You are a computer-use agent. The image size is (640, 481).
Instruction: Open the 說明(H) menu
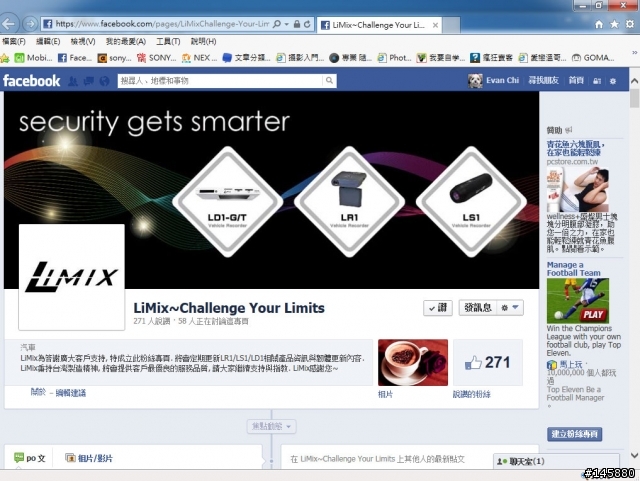coord(203,42)
